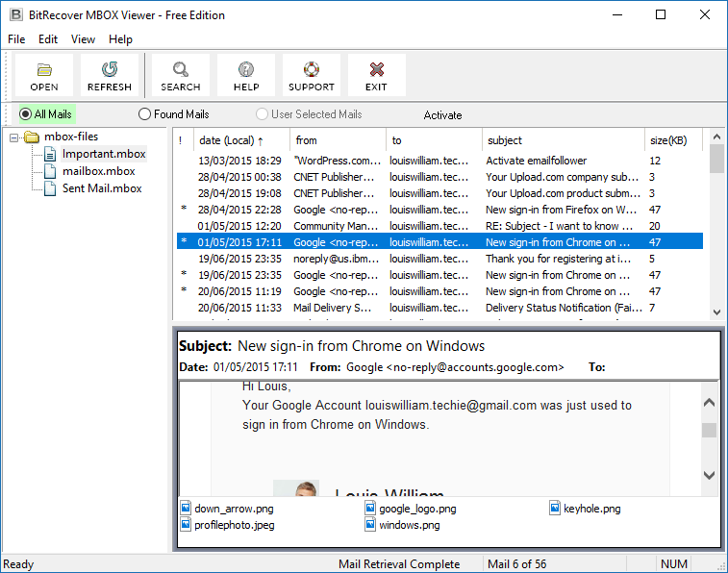Screen dimensions: 728x573
Task: Open the File menu
Action: tap(16, 39)
